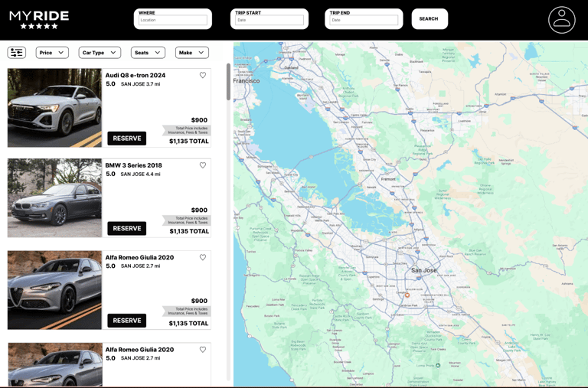Click the Audi $1,135 TOTAL price
Screen dimensions: 588x388
188,142
